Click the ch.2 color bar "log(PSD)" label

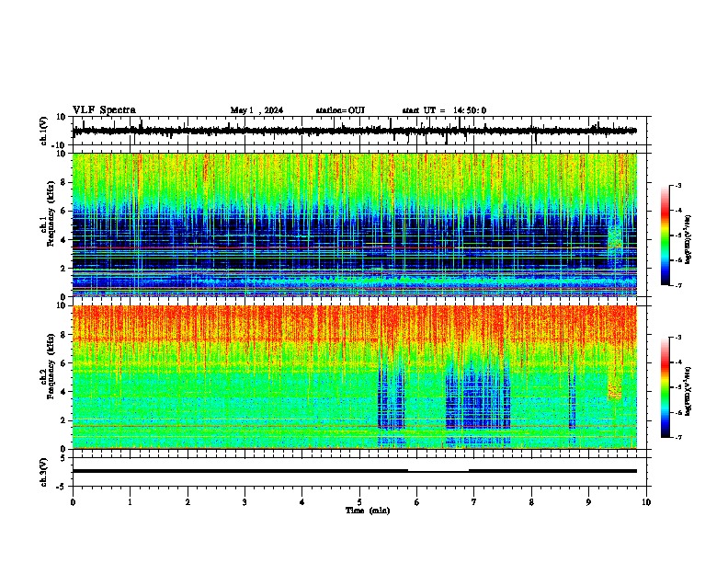tap(688, 391)
